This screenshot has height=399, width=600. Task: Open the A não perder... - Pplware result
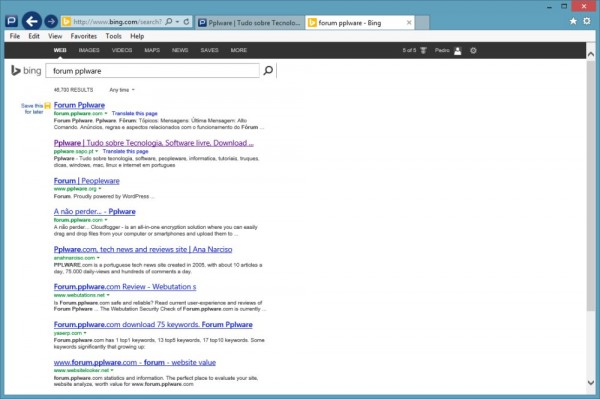coord(95,211)
